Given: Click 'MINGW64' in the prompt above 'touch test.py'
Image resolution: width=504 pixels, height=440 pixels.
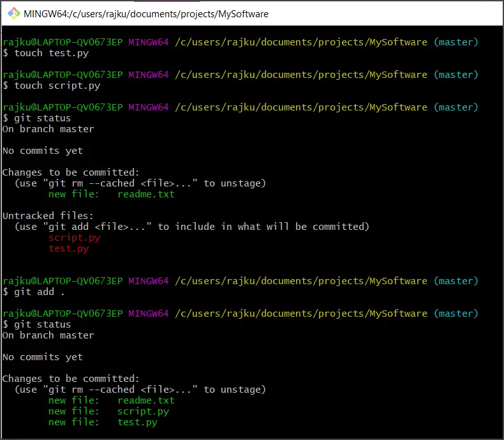Looking at the screenshot, I should [x=149, y=42].
